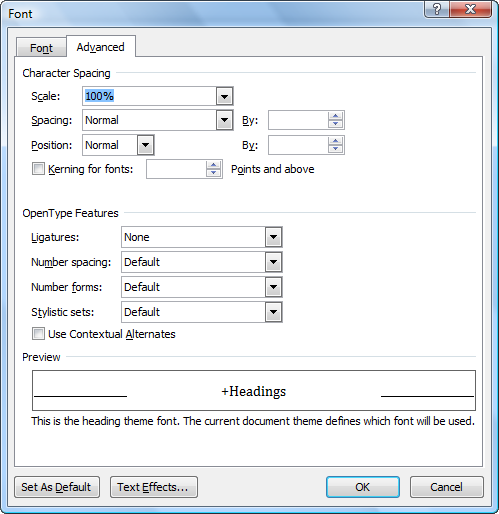The width and height of the screenshot is (499, 514).
Task: Increase Position By value with up arrow
Action: point(335,141)
